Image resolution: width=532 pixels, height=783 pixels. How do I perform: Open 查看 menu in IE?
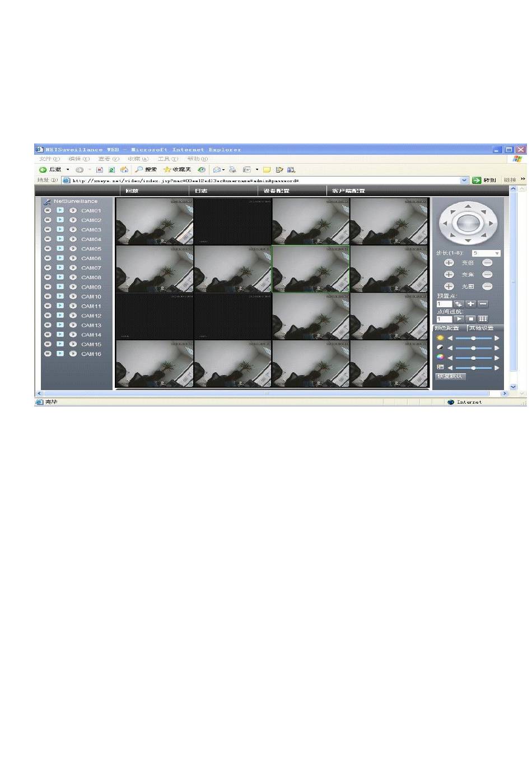(109, 159)
